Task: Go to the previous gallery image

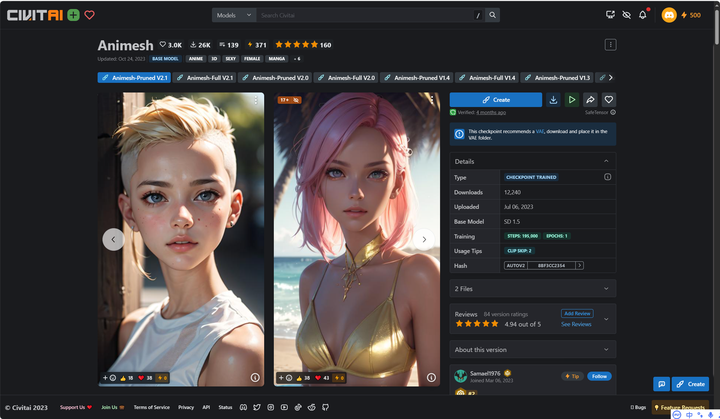Action: [x=113, y=239]
